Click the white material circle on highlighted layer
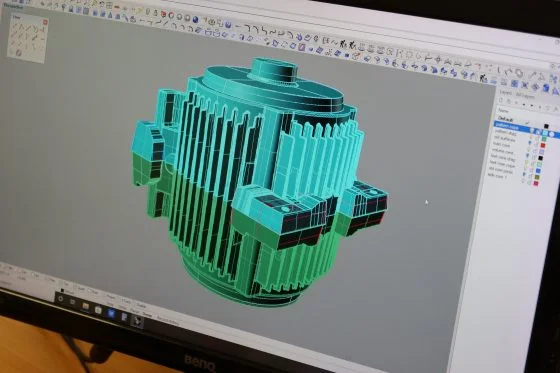 coord(552,134)
